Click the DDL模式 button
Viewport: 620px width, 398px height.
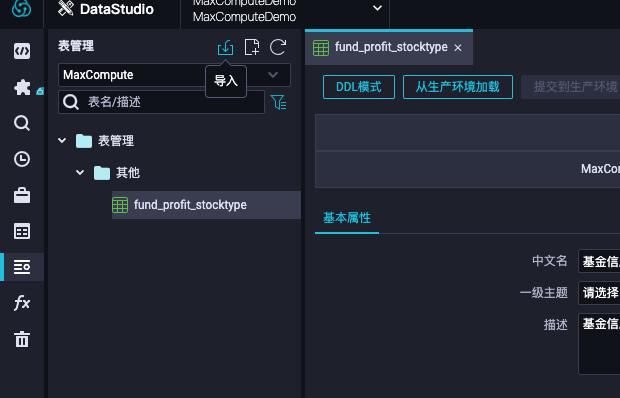359,87
